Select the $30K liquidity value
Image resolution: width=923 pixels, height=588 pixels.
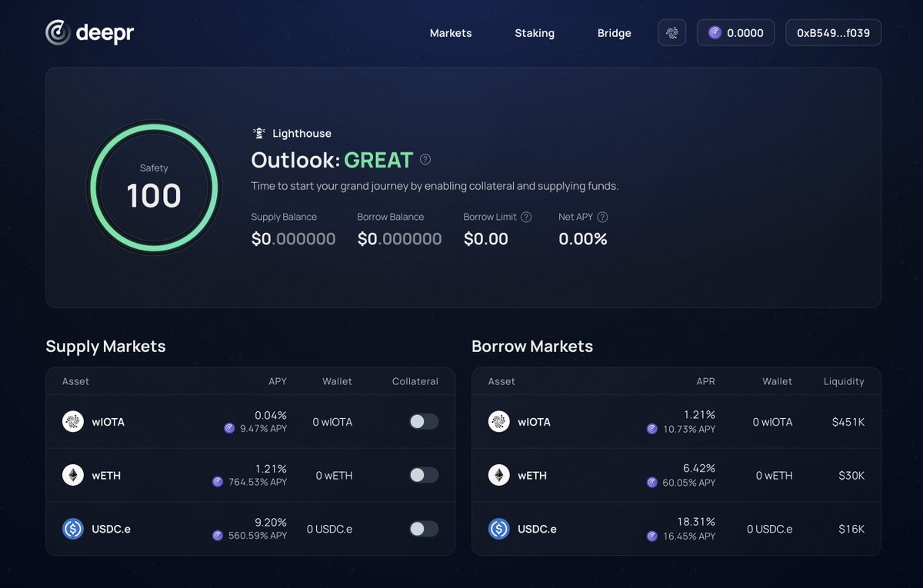pos(851,476)
